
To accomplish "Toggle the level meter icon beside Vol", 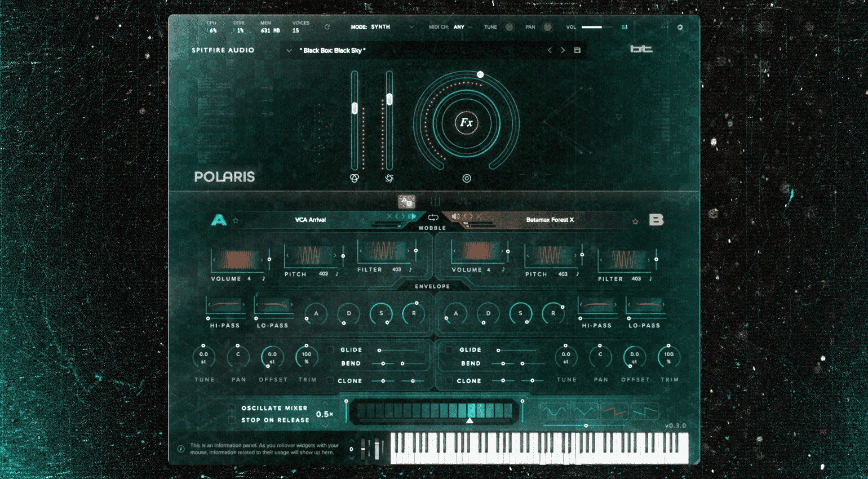I will coord(625,27).
